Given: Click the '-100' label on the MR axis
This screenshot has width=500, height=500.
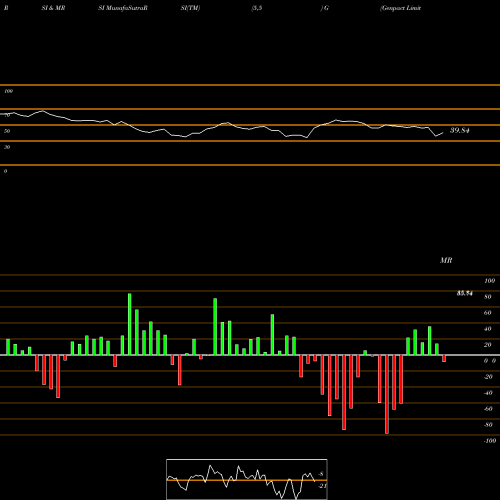Looking at the screenshot, I should click(x=490, y=441).
